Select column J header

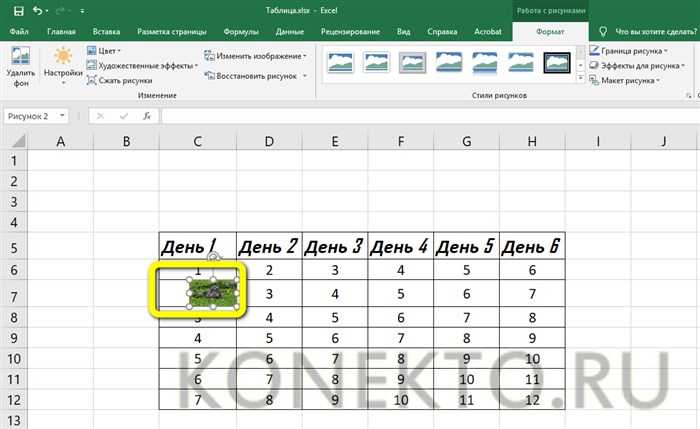click(x=663, y=142)
